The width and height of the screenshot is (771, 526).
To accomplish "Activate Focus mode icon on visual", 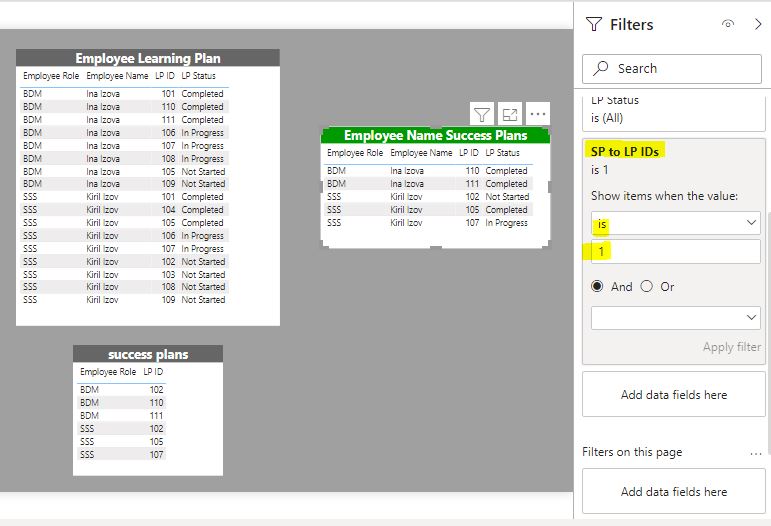I will [510, 115].
